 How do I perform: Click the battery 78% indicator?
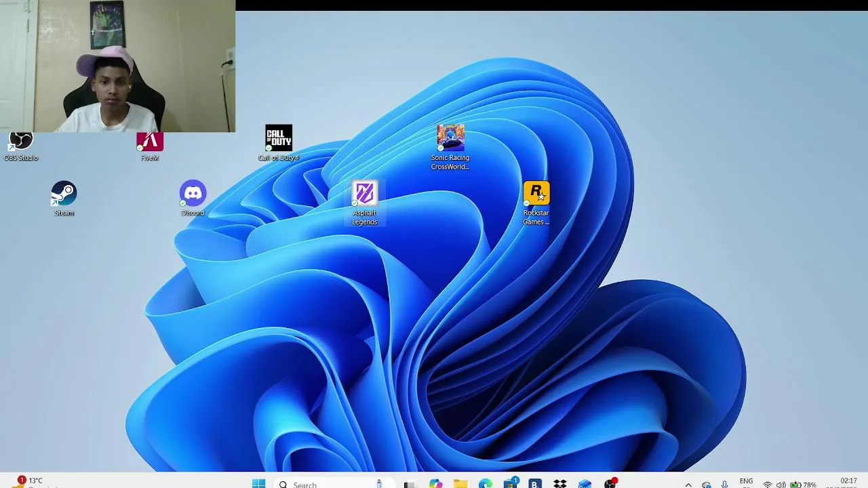click(803, 485)
